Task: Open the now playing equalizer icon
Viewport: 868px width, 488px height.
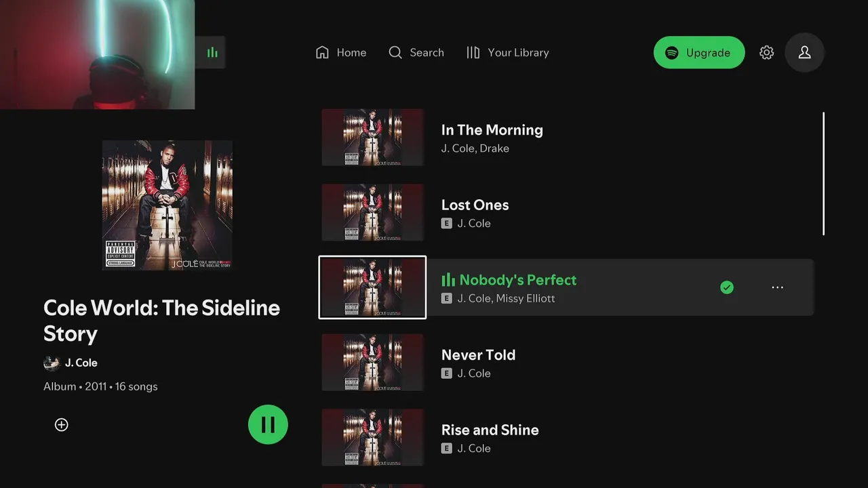Action: 212,52
